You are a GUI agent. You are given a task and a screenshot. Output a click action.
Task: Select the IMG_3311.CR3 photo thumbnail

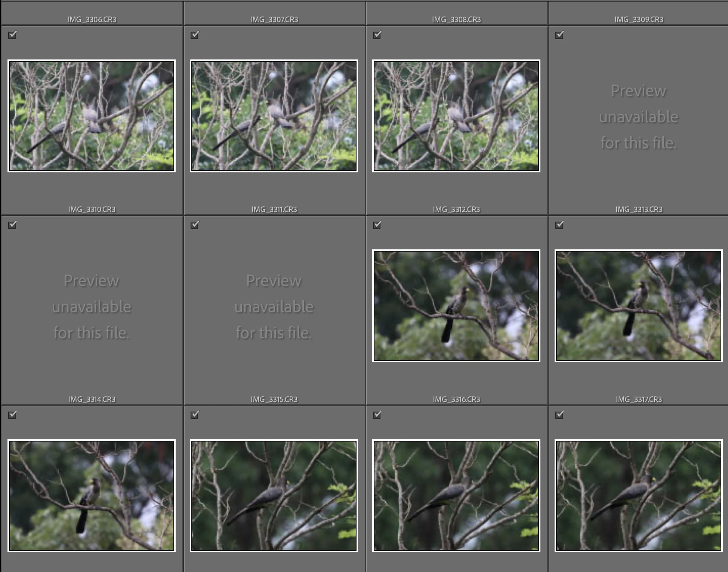click(x=274, y=116)
